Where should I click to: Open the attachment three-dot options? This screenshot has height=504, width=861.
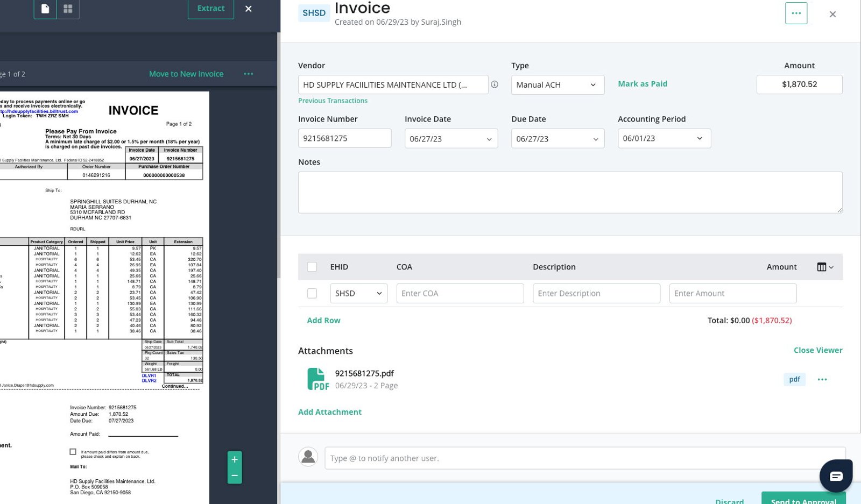pyautogui.click(x=822, y=379)
